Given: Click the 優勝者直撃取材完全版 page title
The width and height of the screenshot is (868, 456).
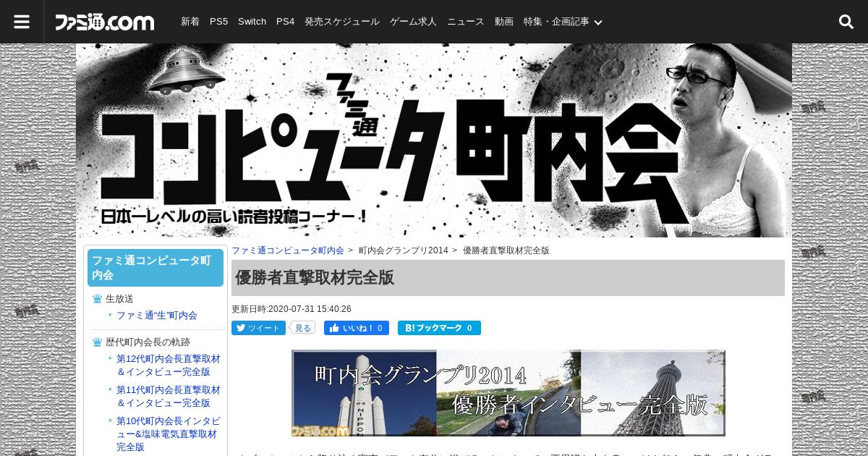Looking at the screenshot, I should tap(315, 278).
